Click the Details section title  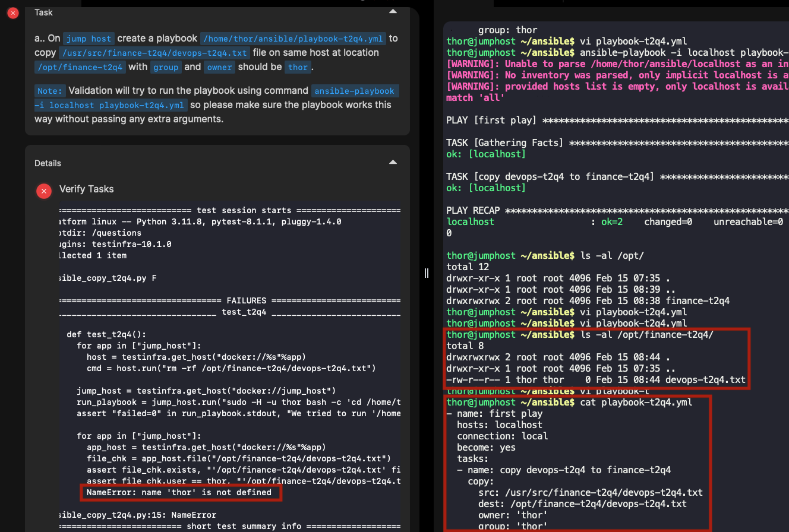point(48,163)
